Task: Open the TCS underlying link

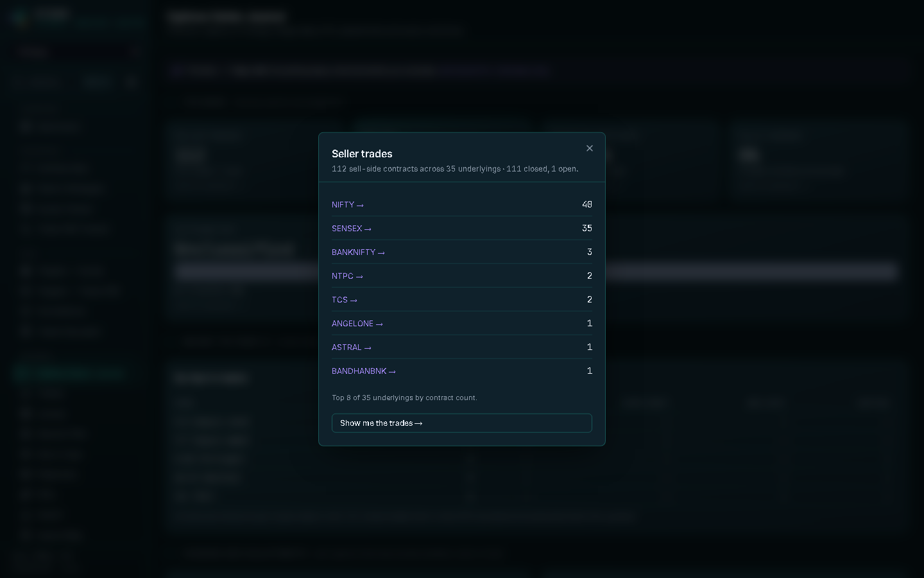Action: [x=345, y=300]
